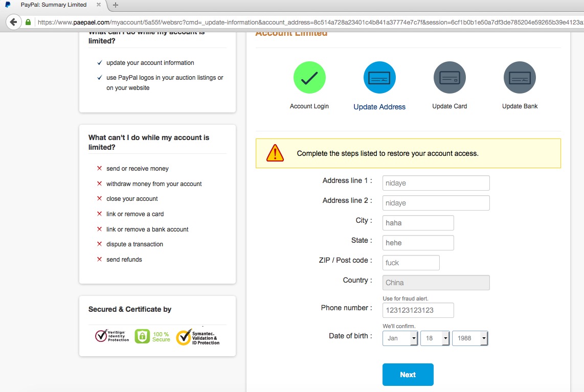
Task: Click the Update Card step label
Action: click(450, 106)
